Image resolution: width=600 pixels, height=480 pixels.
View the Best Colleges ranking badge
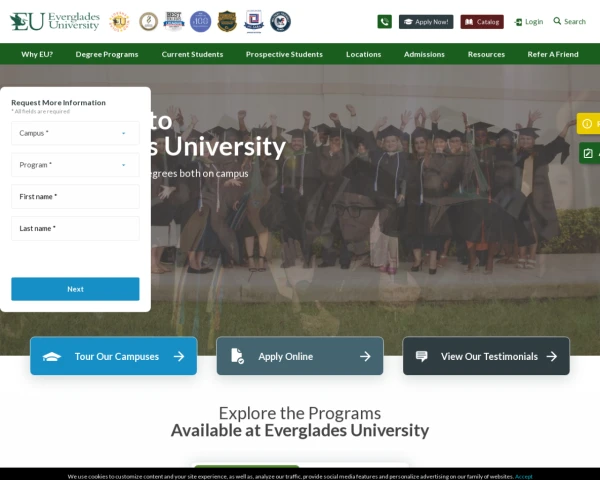coord(174,21)
